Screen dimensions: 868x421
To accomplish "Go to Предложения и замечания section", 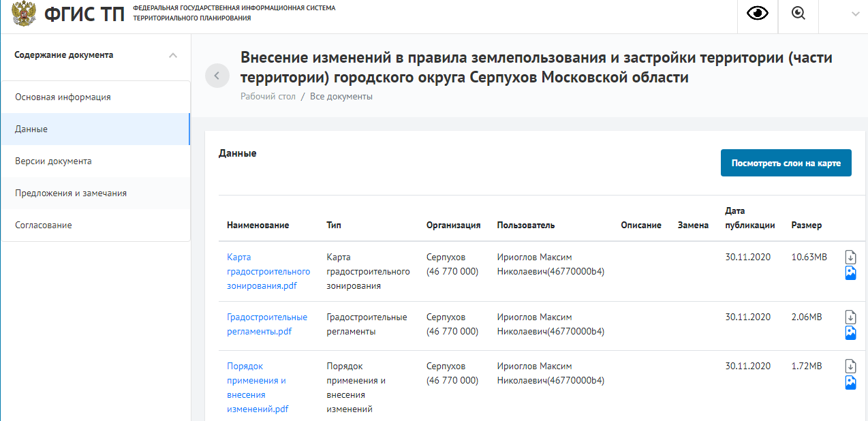I will pyautogui.click(x=71, y=193).
